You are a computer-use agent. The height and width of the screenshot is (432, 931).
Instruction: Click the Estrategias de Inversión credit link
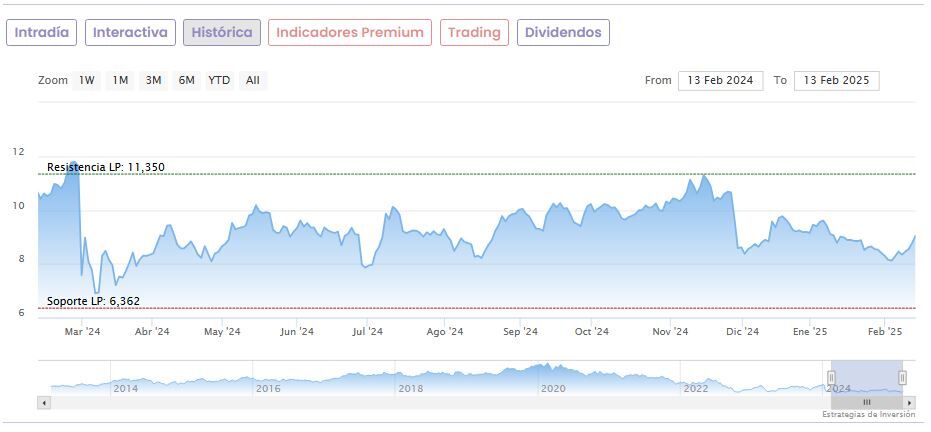[x=868, y=414]
